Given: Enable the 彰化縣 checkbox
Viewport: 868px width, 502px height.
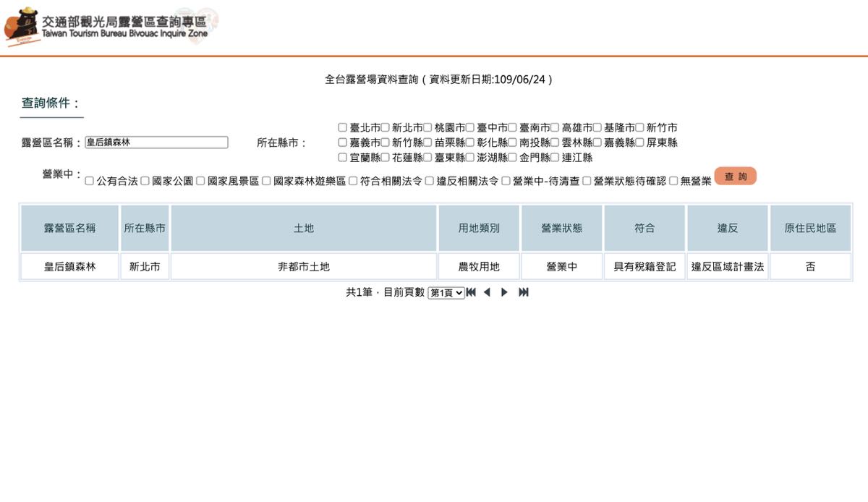Looking at the screenshot, I should click(x=470, y=142).
